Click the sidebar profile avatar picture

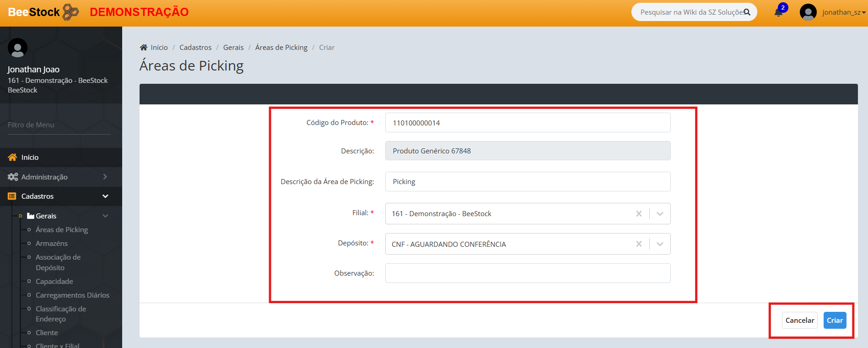(x=17, y=48)
